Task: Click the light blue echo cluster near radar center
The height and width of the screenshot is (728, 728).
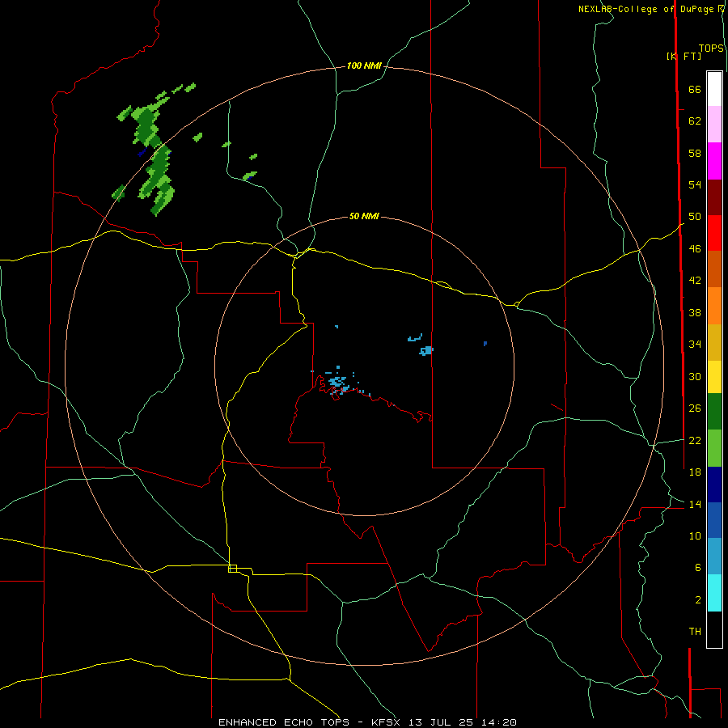Action: 338,383
